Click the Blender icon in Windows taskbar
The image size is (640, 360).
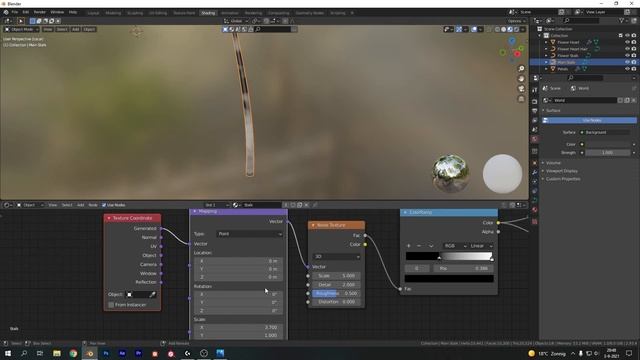[x=90, y=353]
